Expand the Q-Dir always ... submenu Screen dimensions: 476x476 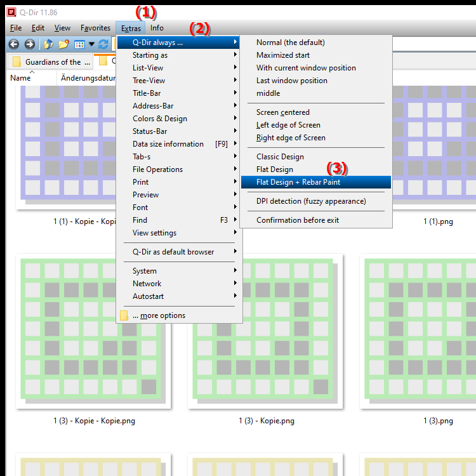(x=178, y=43)
